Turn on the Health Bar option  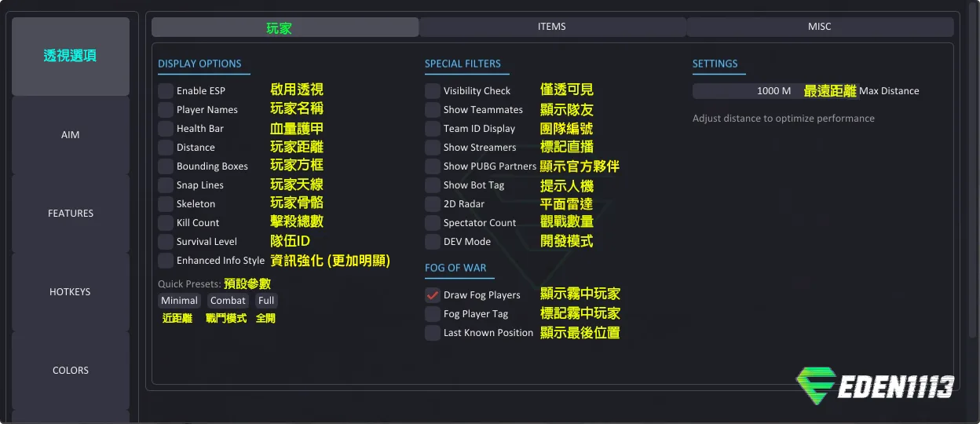point(166,129)
